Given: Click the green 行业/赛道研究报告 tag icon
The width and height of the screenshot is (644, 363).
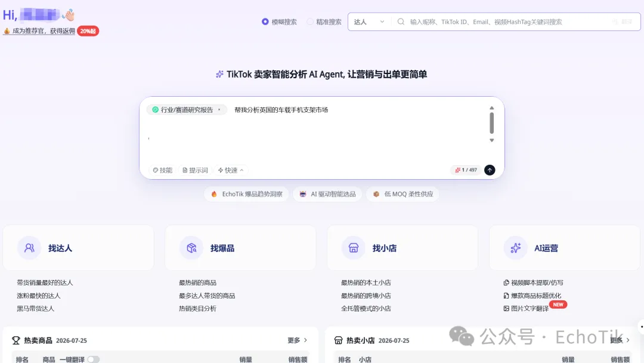Looking at the screenshot, I should point(155,110).
